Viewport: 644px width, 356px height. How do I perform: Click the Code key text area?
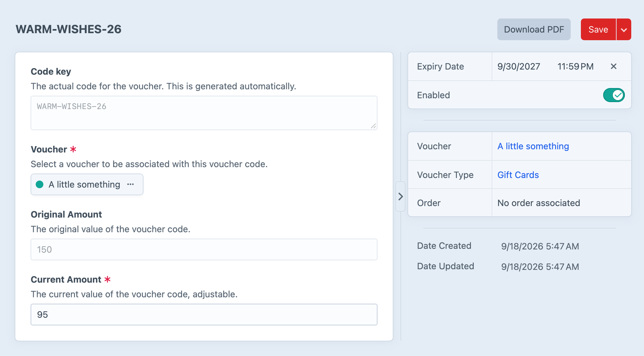click(x=204, y=113)
